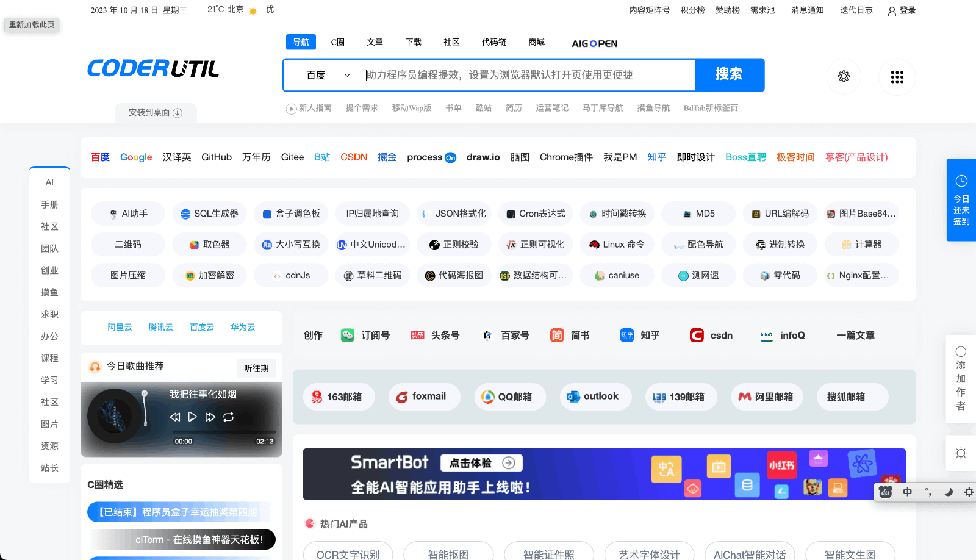Open the Linux 命令 reference tool
The width and height of the screenshot is (976, 560).
click(x=617, y=244)
